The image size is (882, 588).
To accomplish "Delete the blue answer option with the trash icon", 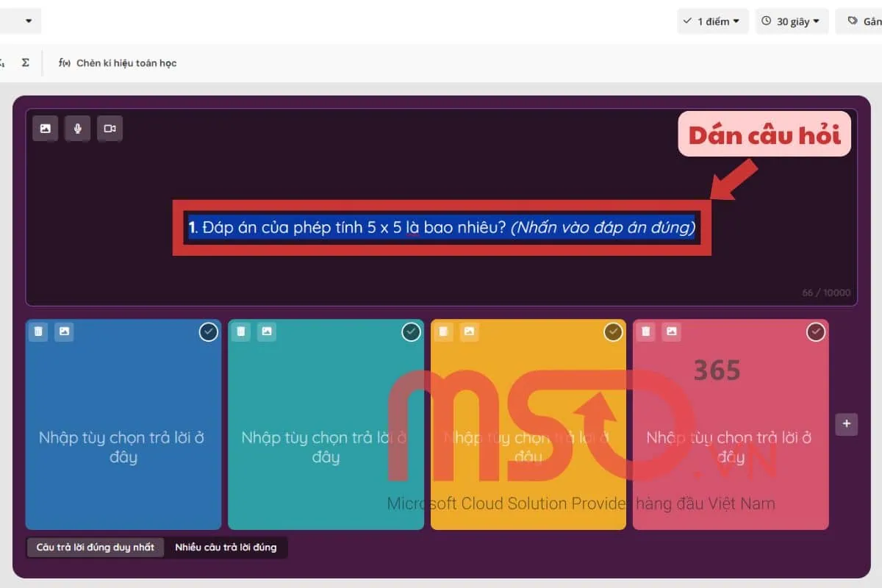I will tap(37, 331).
